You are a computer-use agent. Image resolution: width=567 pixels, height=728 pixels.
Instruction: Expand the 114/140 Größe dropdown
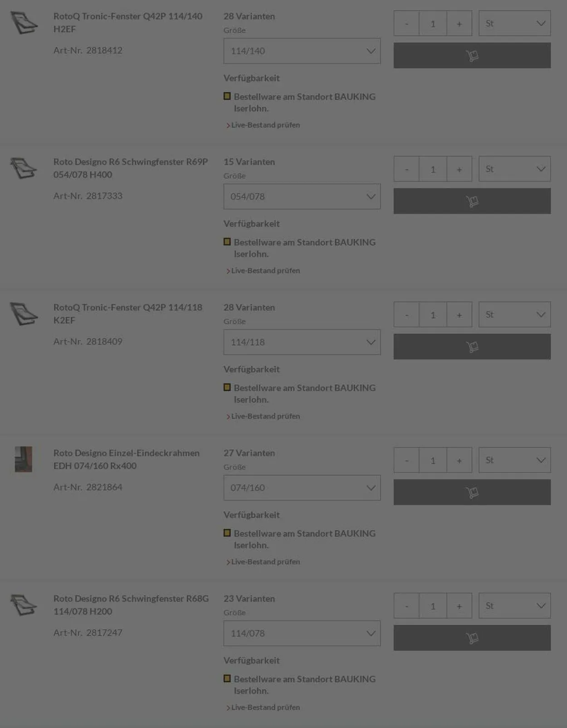(x=302, y=51)
